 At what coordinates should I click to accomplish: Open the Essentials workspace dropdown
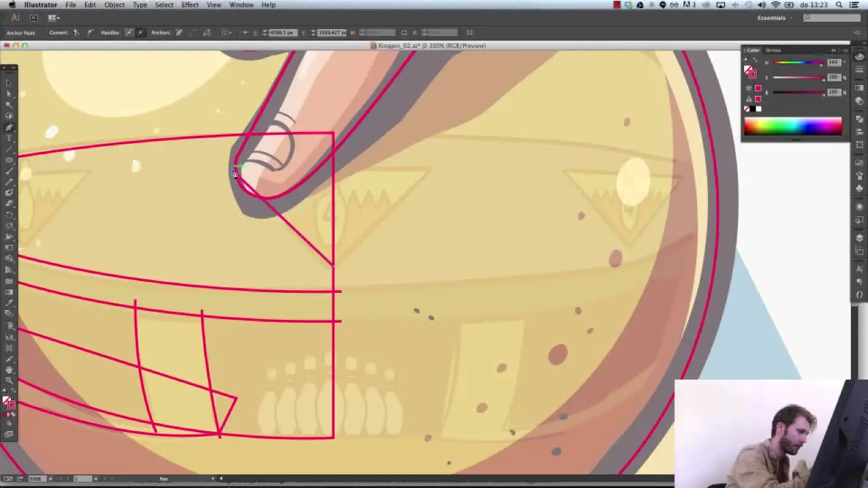pyautogui.click(x=774, y=18)
